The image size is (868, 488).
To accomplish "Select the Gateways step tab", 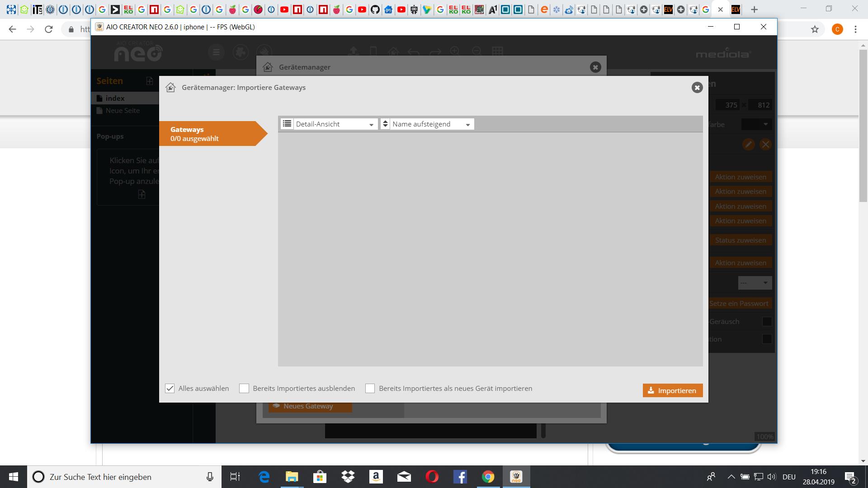I will coord(212,134).
